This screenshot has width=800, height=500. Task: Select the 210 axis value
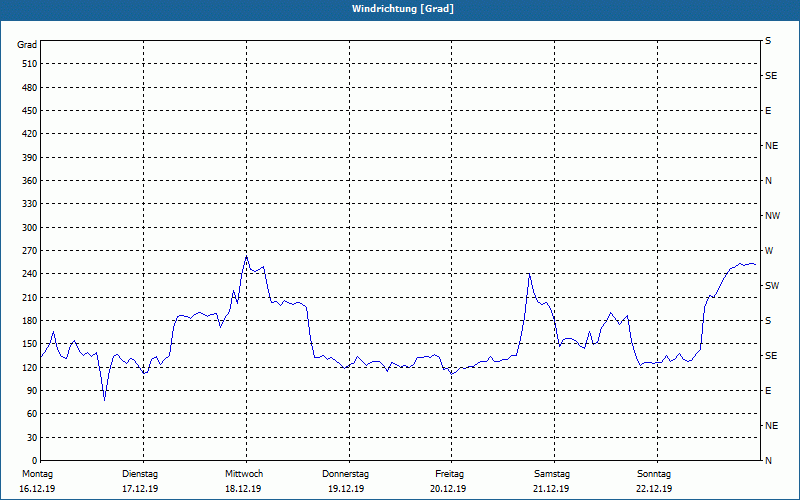point(30,297)
